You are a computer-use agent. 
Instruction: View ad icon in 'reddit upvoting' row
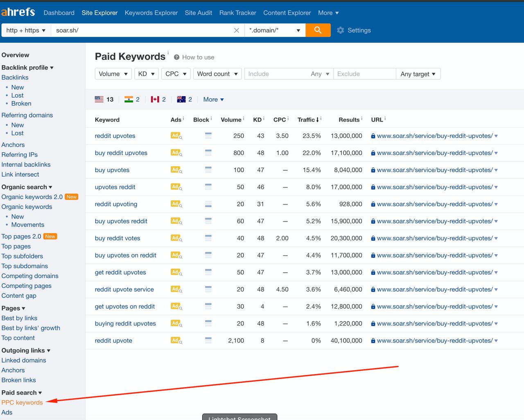click(176, 204)
